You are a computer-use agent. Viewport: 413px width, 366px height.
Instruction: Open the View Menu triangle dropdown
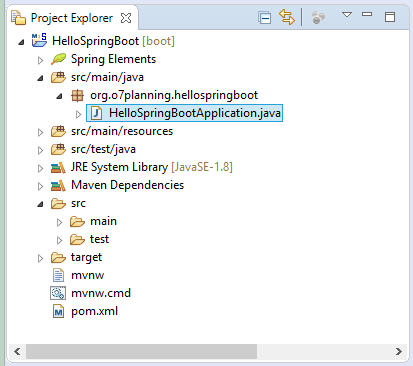pyautogui.click(x=347, y=15)
